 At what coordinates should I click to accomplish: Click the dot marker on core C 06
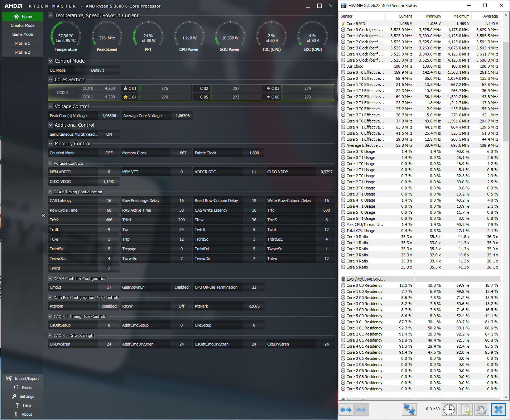coord(268,97)
